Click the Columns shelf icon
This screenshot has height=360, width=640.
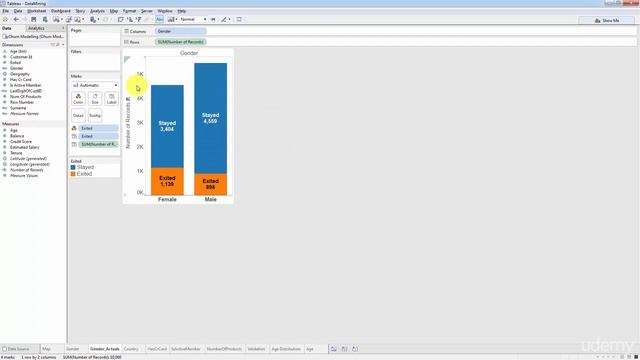pos(127,31)
